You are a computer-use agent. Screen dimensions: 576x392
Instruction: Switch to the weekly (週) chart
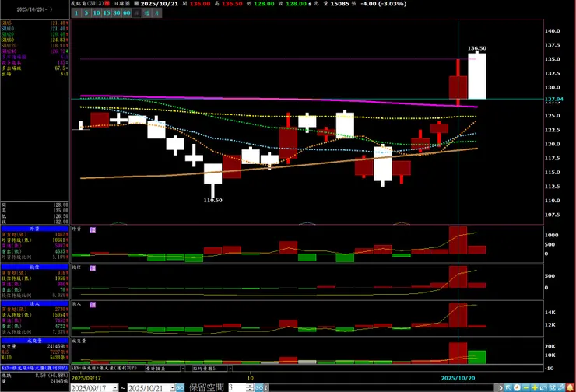[x=146, y=13]
